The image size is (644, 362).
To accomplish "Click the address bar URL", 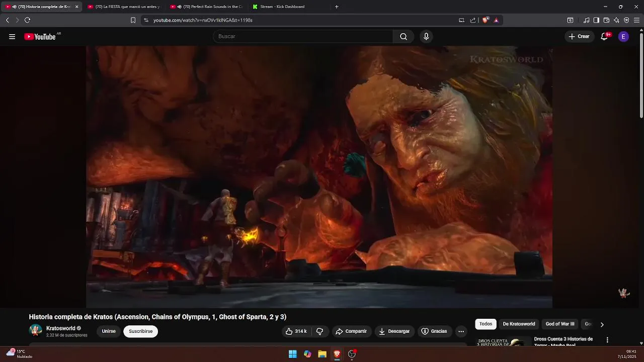I will pyautogui.click(x=203, y=20).
